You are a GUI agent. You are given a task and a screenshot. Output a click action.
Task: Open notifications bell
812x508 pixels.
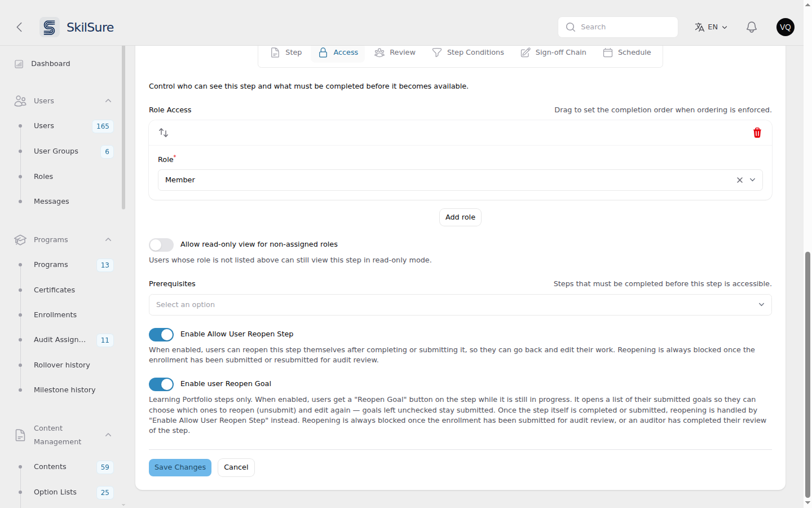(752, 27)
